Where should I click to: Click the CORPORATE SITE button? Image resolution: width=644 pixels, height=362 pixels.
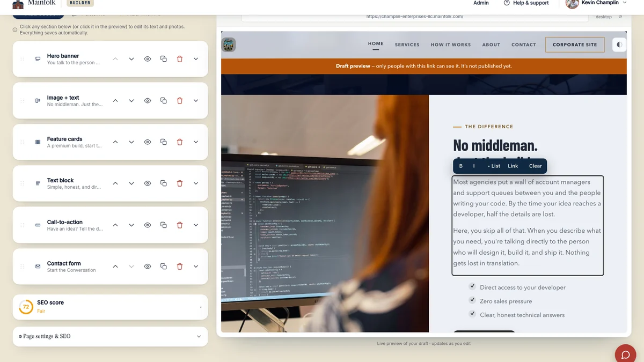click(575, 45)
